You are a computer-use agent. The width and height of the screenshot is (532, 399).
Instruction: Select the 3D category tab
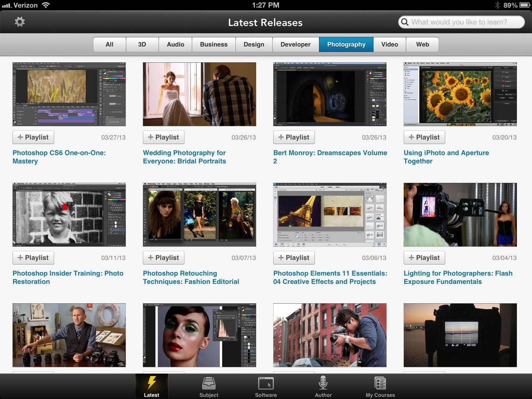point(142,44)
